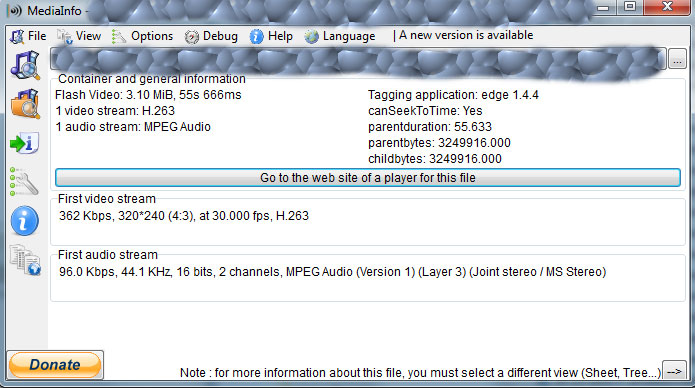Screen dimensions: 695x388
Task: Click the '-->' arrow button at bottom right
Action: click(x=674, y=371)
